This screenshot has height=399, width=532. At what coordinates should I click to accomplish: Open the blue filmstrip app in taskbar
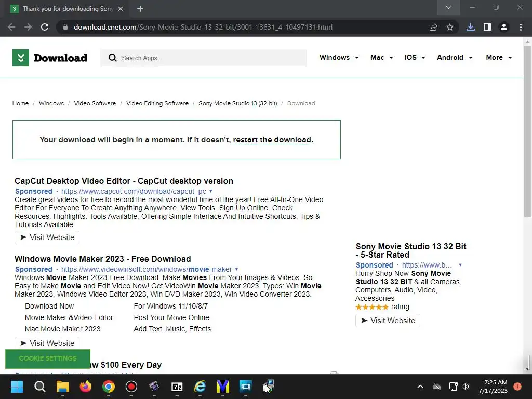[246, 387]
